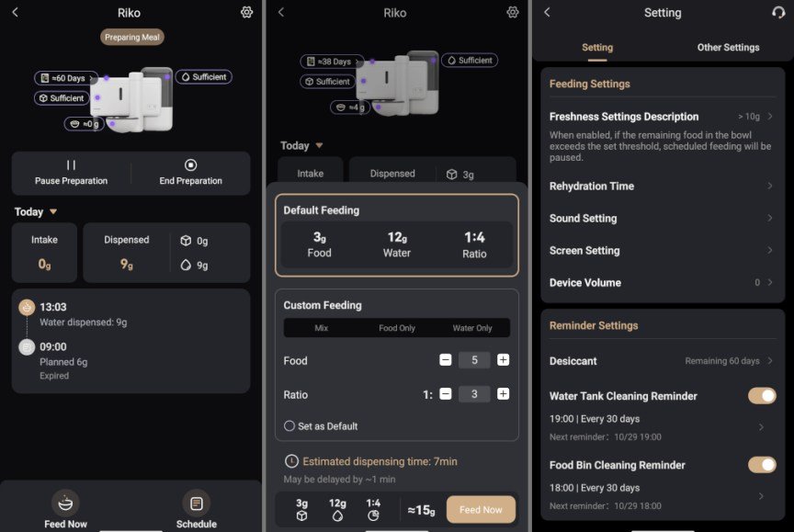Select the Food Only feeding mode
Image resolution: width=794 pixels, height=532 pixels.
pyautogui.click(x=396, y=328)
